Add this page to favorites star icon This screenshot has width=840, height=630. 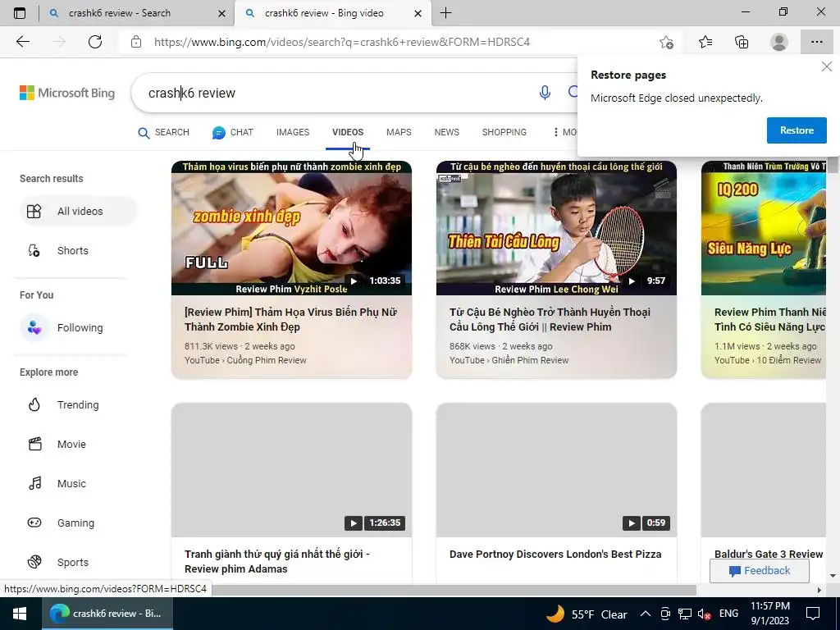pyautogui.click(x=666, y=42)
